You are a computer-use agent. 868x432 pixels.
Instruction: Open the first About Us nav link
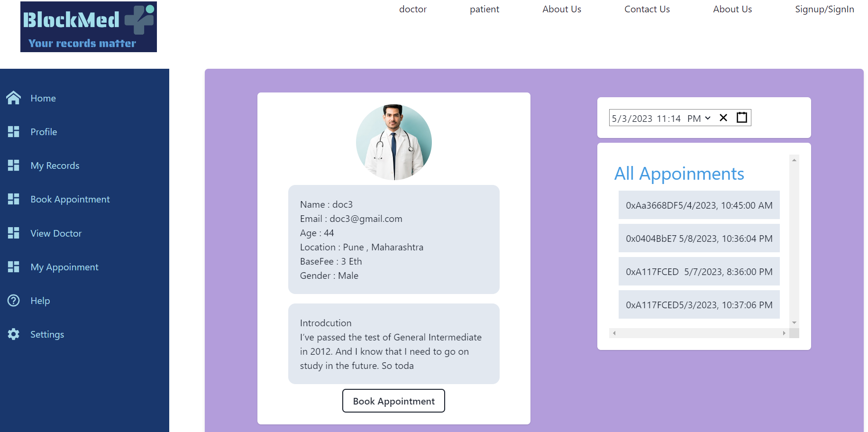coord(562,9)
